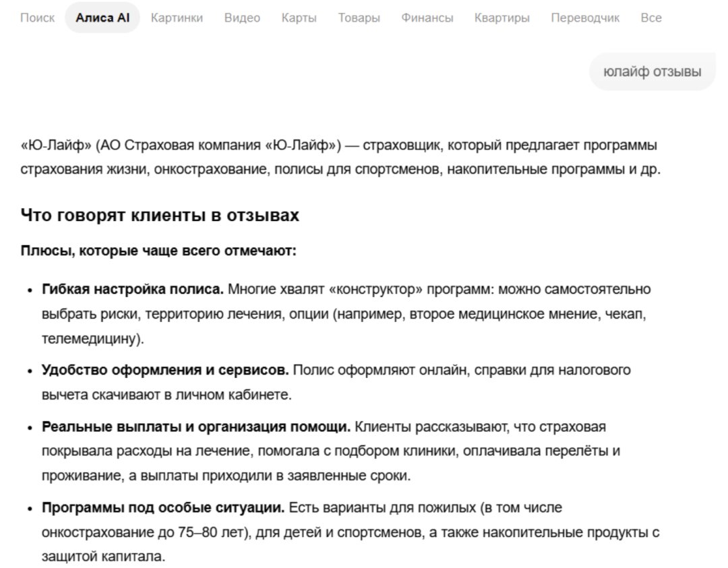This screenshot has height=568, width=728.
Task: Click the bold text Программы под особые ситуации
Action: [163, 507]
